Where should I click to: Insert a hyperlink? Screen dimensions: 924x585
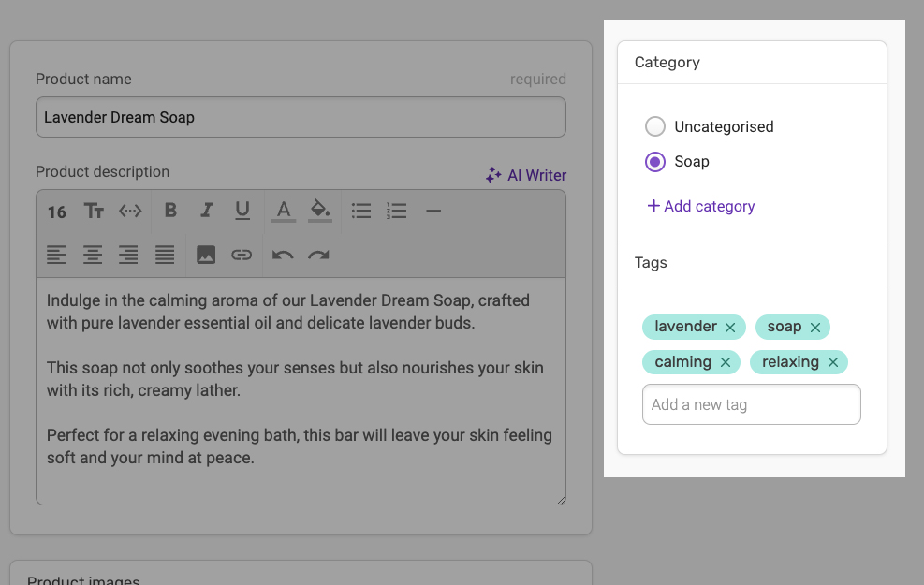click(242, 256)
